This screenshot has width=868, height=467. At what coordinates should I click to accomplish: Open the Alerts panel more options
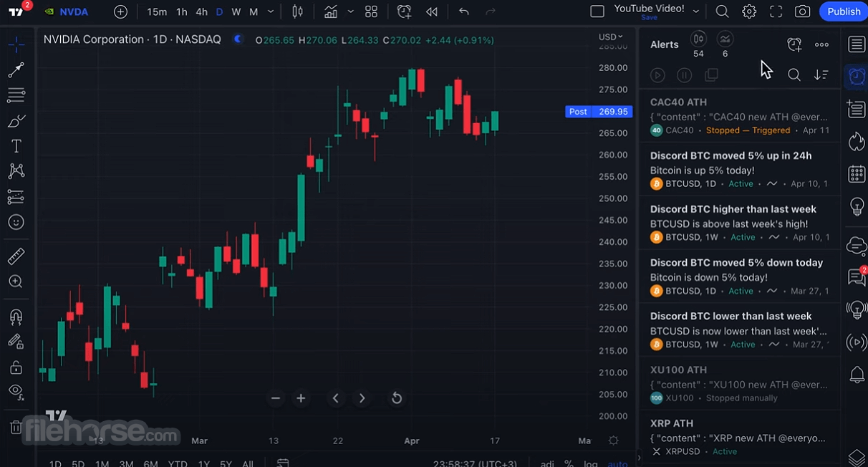821,44
